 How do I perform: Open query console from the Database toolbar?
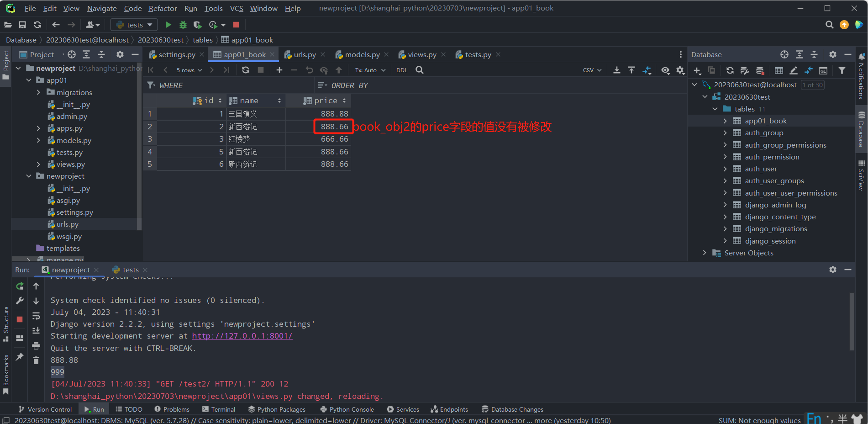pos(823,70)
